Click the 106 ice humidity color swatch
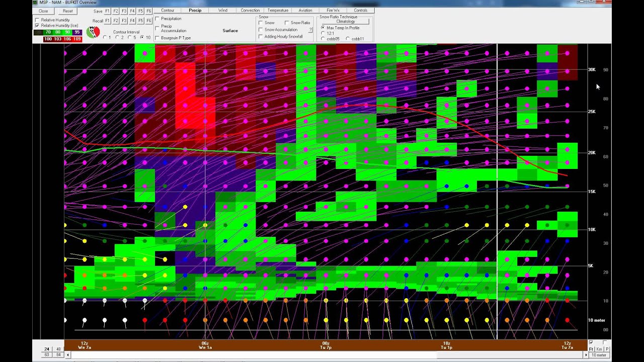The height and width of the screenshot is (362, 644). pyautogui.click(x=67, y=39)
